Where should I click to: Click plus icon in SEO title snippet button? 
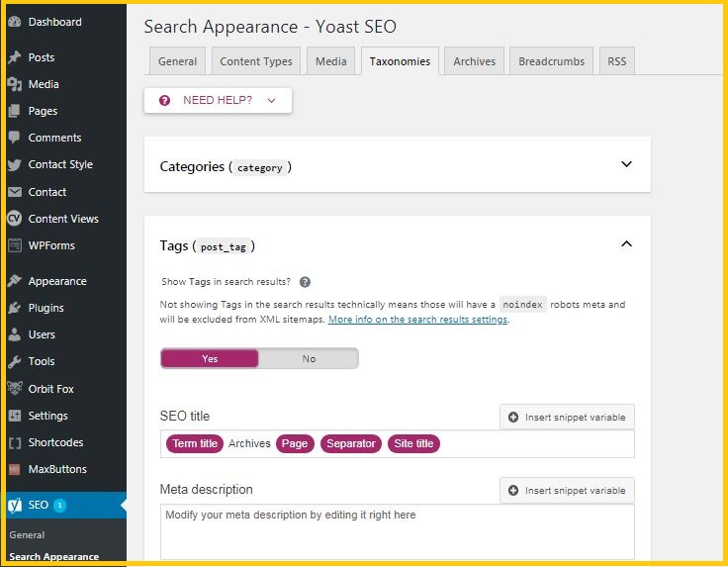513,417
